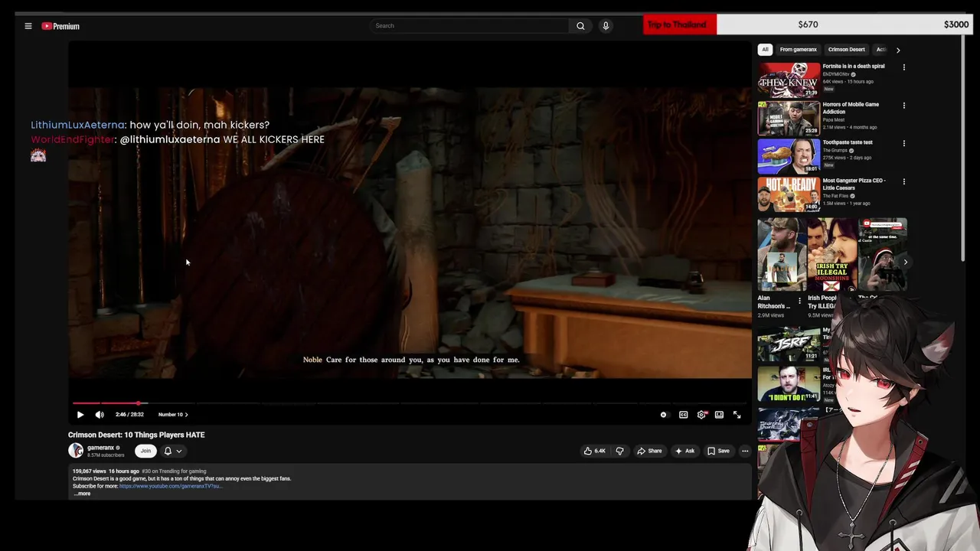Open more actions three-dot menu under video
The width and height of the screenshot is (980, 551).
pyautogui.click(x=745, y=451)
